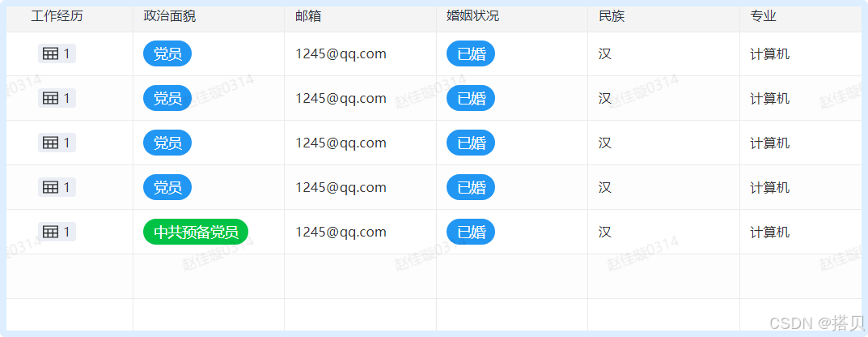
Task: Click the 工作经历 column header
Action: [x=57, y=16]
